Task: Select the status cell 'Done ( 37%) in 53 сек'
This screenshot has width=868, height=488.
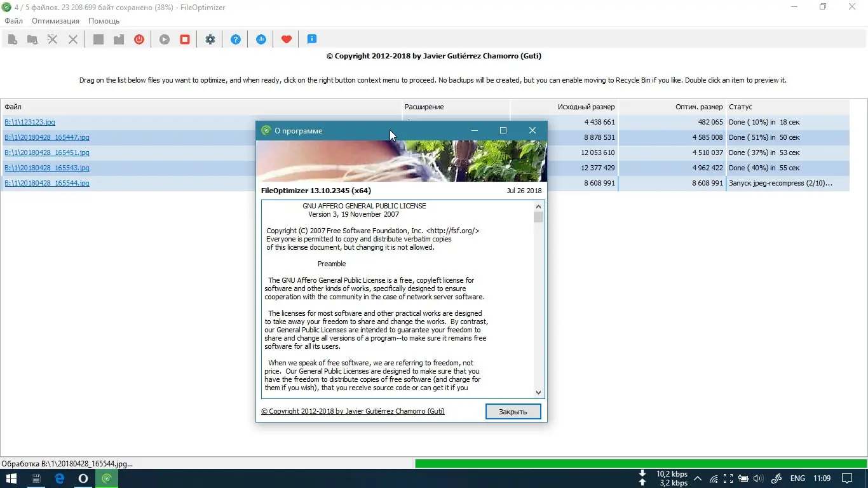Action: 788,152
